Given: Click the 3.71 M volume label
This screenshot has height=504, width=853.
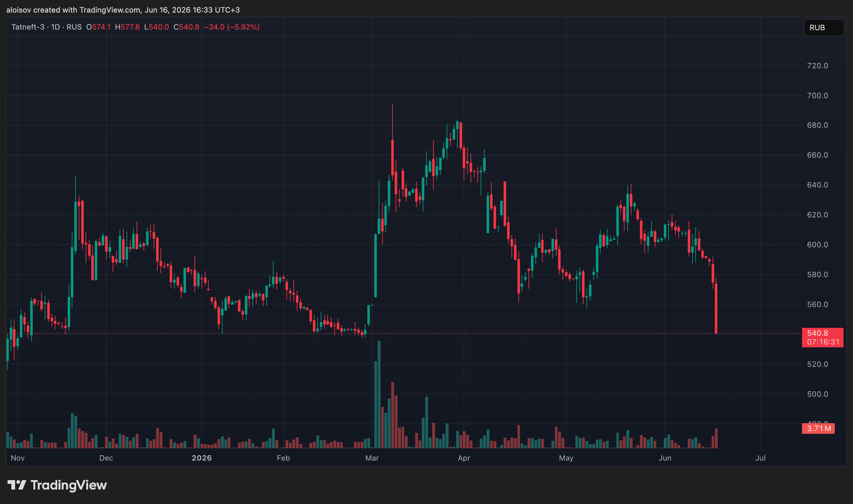Looking at the screenshot, I should point(818,428).
